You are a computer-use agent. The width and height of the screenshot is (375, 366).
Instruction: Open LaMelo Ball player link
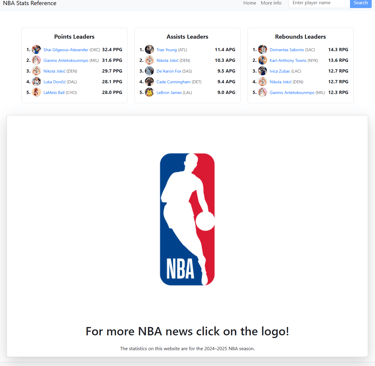point(54,92)
